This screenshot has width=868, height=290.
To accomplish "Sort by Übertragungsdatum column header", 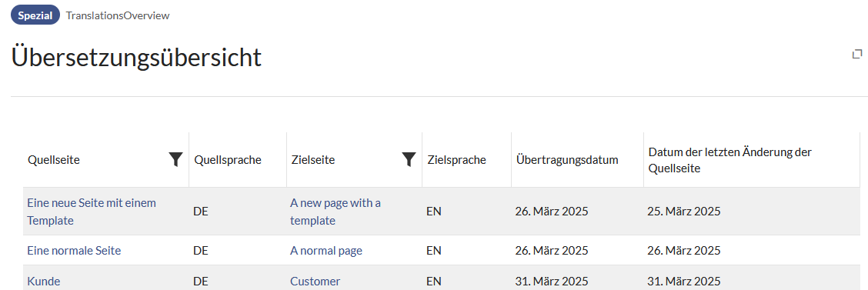I will tap(567, 160).
